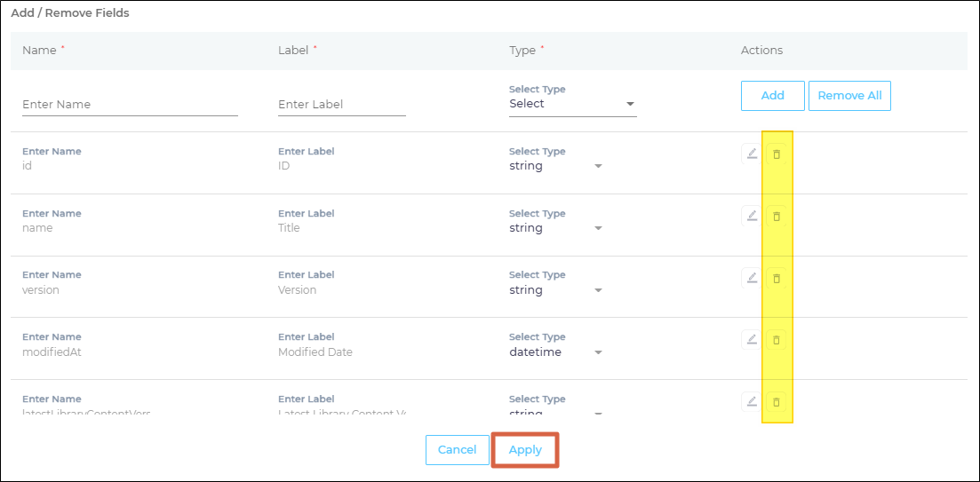The height and width of the screenshot is (482, 980).
Task: Change the datetime type dropdown for modifiedAt
Action: coord(555,352)
